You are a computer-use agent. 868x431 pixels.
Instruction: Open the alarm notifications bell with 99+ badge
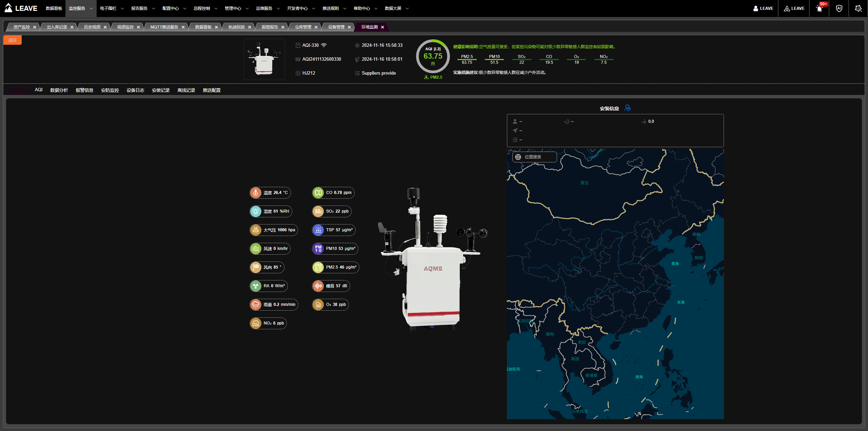pos(820,8)
